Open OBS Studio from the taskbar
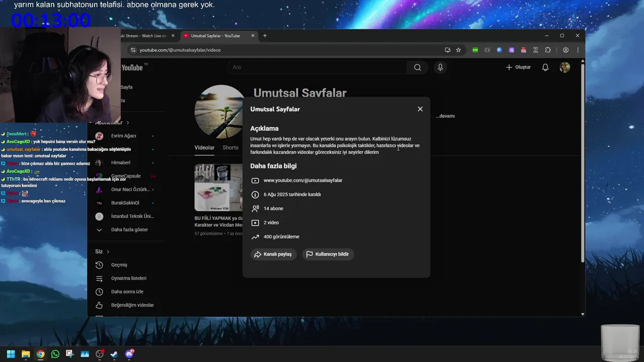The height and width of the screenshot is (362, 644). pos(100,354)
